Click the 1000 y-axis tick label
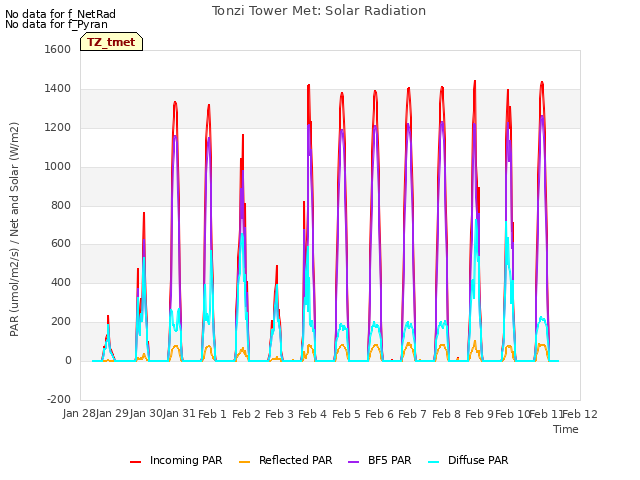640x480 pixels. click(x=58, y=167)
